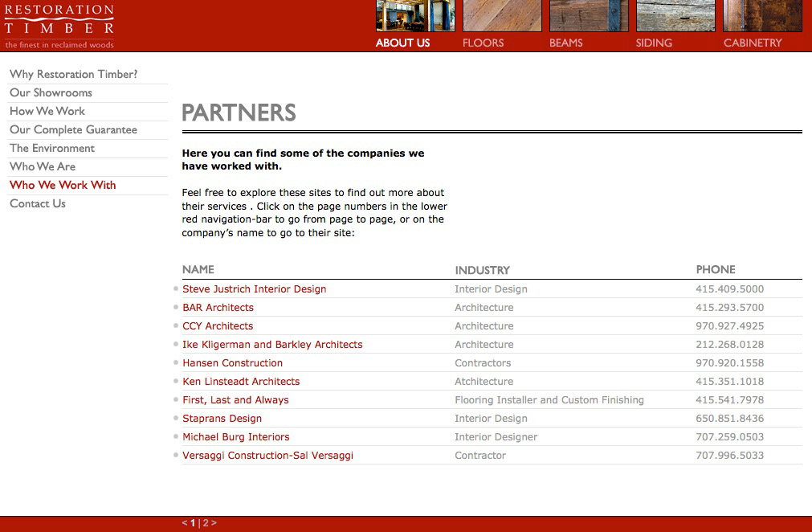Visit First, Last and Always site

coord(235,400)
